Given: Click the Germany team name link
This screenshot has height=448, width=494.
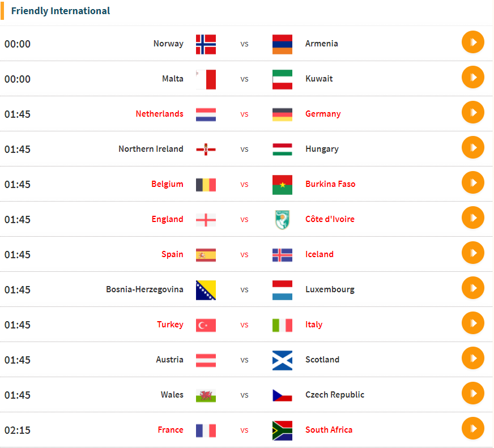Looking at the screenshot, I should coord(322,114).
